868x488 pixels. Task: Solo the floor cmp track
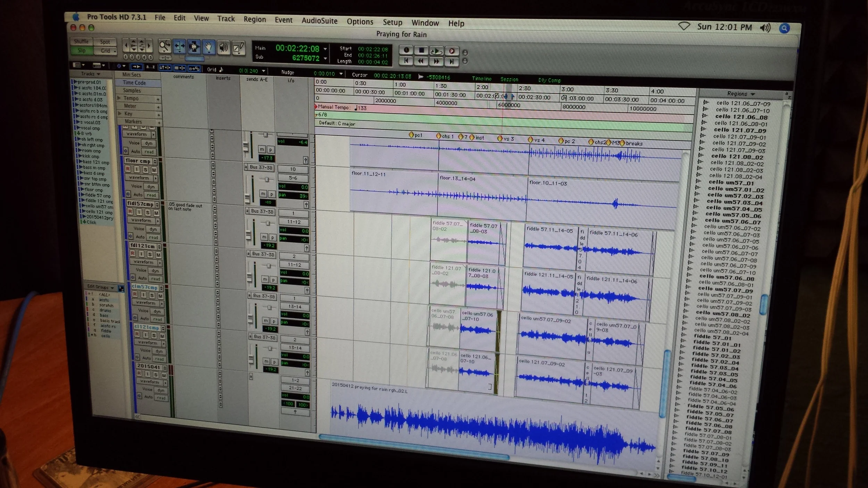(x=145, y=169)
